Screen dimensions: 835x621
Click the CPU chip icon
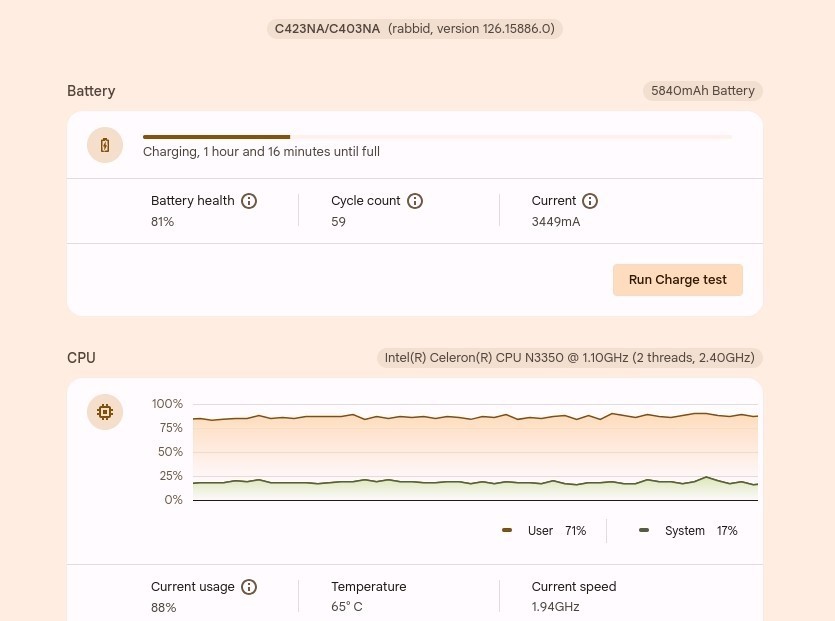(x=105, y=412)
